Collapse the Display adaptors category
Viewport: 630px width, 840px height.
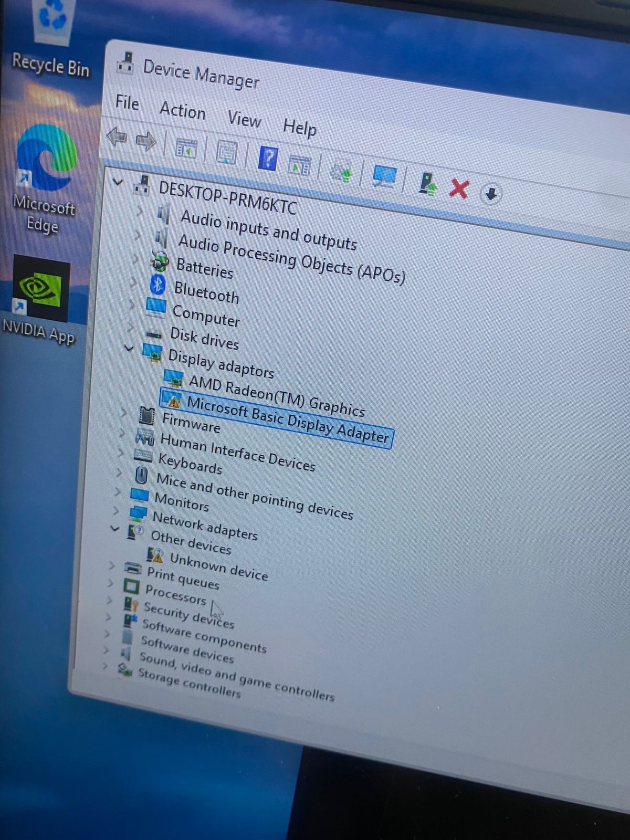(129, 348)
